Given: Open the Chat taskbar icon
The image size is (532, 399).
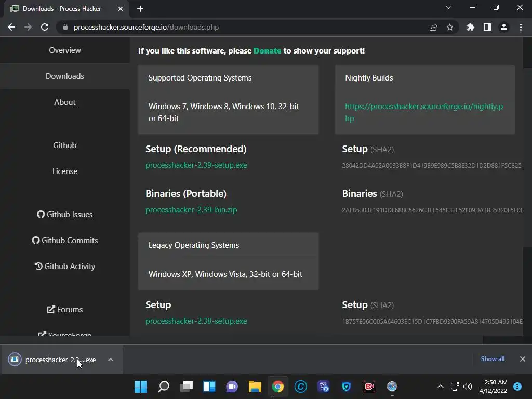Looking at the screenshot, I should coord(232,387).
